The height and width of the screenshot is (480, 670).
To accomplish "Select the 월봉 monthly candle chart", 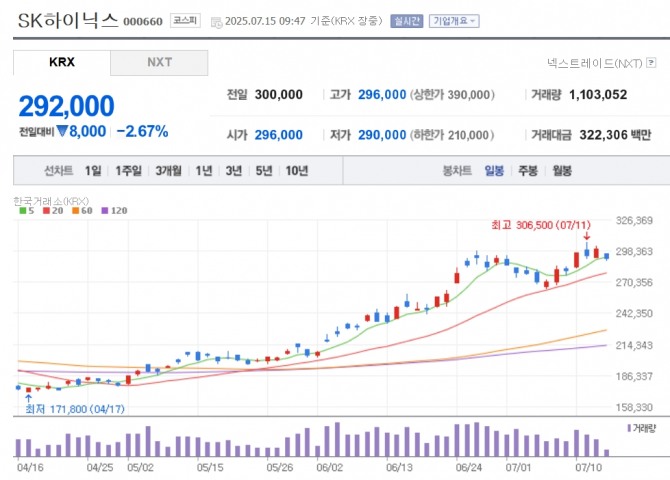I will 561,171.
